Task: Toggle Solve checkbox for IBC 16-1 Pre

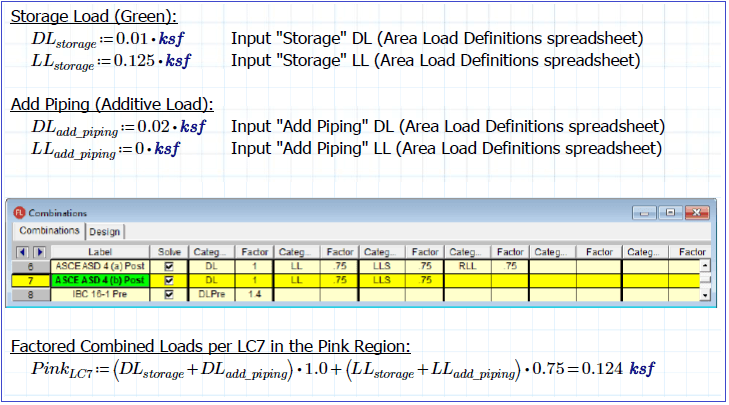Action: point(167,295)
